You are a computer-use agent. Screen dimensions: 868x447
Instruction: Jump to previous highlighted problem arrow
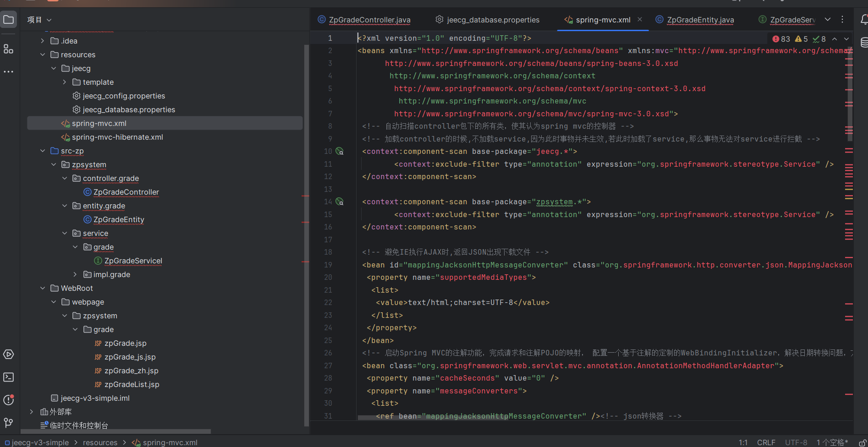coord(835,39)
